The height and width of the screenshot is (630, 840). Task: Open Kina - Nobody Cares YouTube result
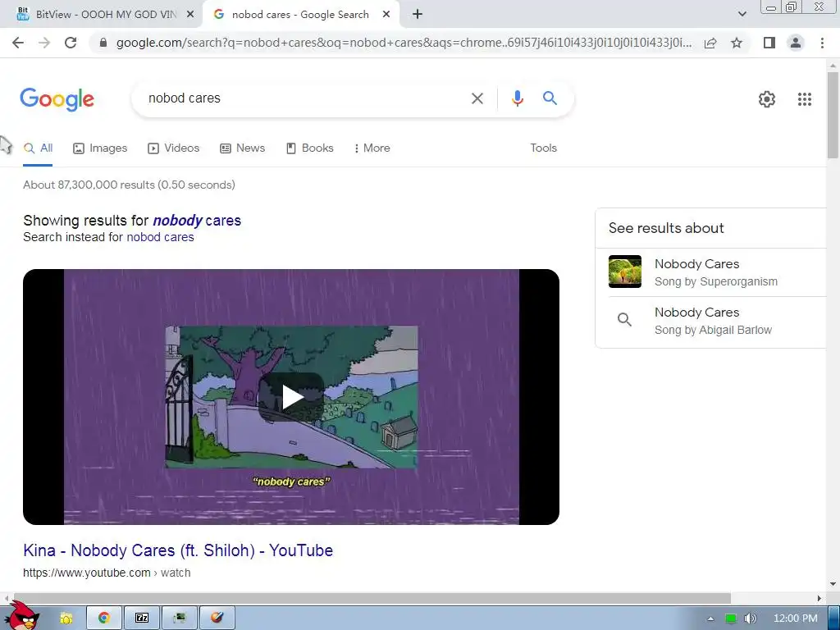(178, 550)
